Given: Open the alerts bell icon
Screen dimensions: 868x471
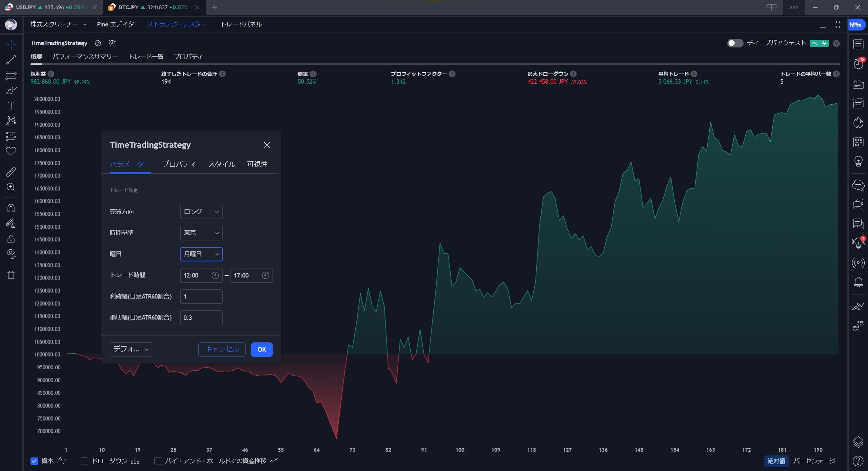Looking at the screenshot, I should click(x=858, y=282).
